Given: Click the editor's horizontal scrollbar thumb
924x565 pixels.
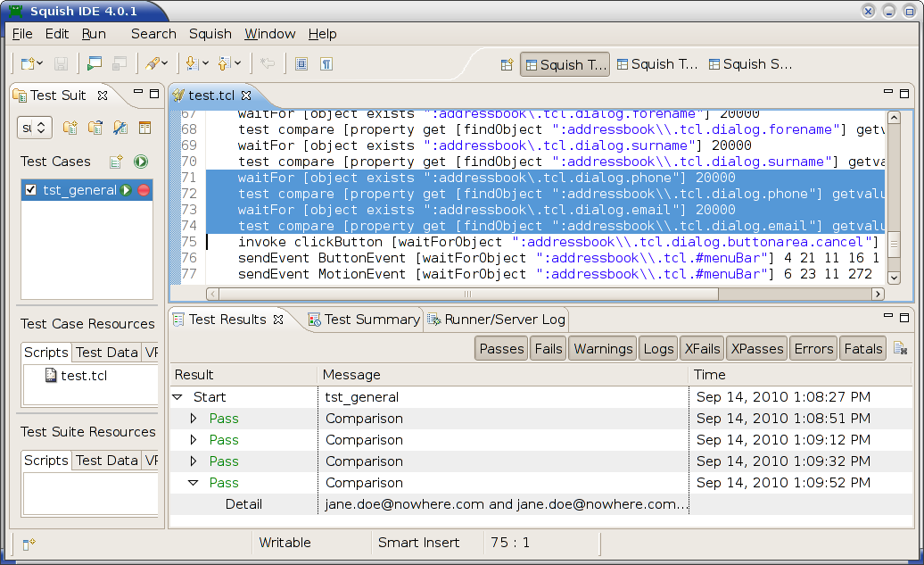Looking at the screenshot, I should point(466,294).
